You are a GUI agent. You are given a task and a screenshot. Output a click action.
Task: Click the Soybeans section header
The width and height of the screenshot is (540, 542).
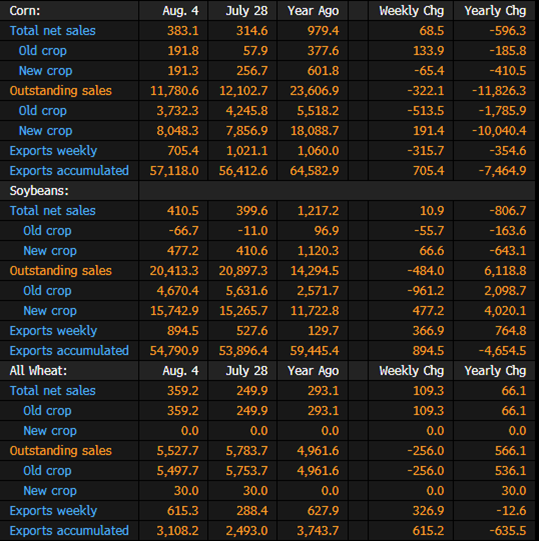(x=39, y=191)
